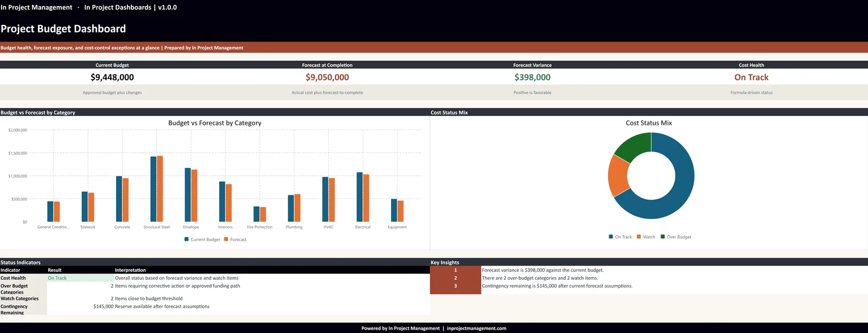Click the orange Watch donut segment
The width and height of the screenshot is (868, 333).
pos(618,175)
